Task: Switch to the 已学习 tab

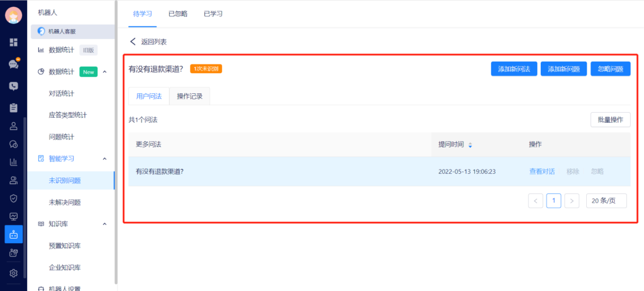Action: coord(213,14)
